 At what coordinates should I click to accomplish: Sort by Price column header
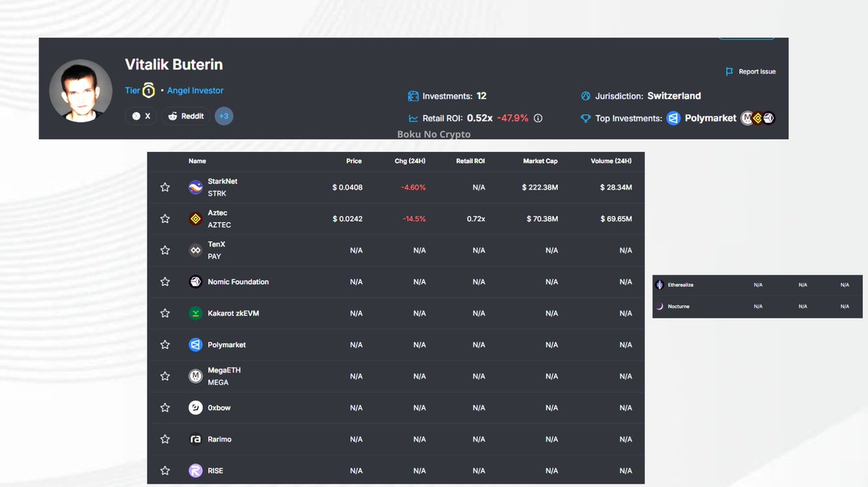(x=354, y=161)
